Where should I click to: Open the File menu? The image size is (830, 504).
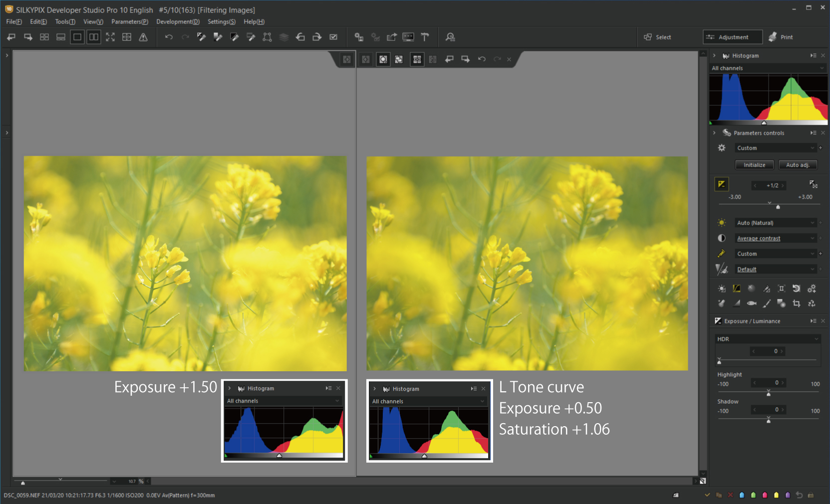14,21
